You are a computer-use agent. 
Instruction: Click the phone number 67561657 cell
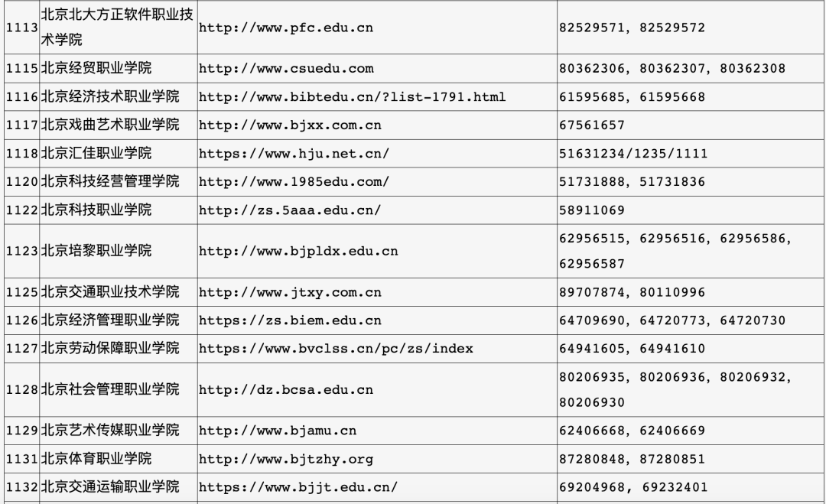point(593,125)
